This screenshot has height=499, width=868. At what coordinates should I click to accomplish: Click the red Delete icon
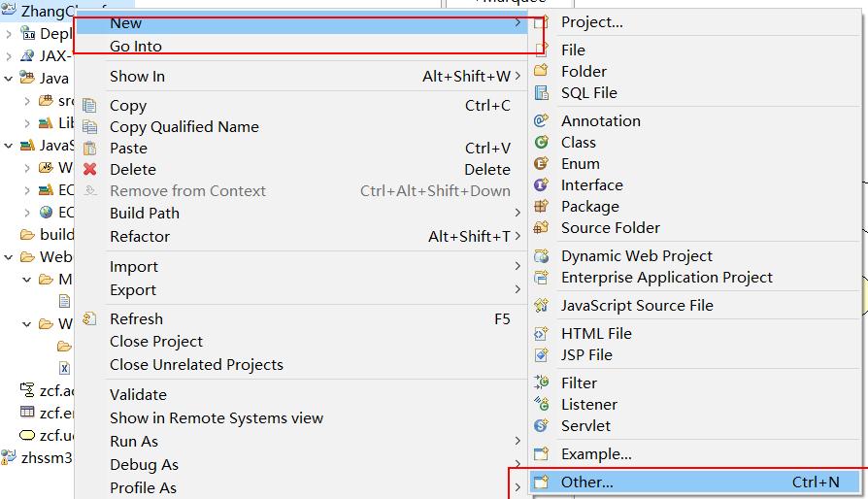pos(90,170)
